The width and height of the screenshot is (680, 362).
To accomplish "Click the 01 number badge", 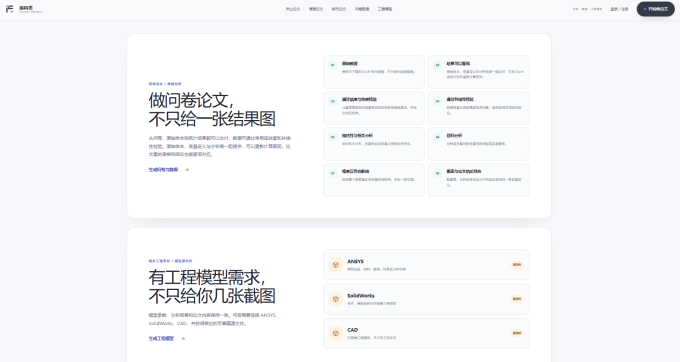I will point(333,65).
